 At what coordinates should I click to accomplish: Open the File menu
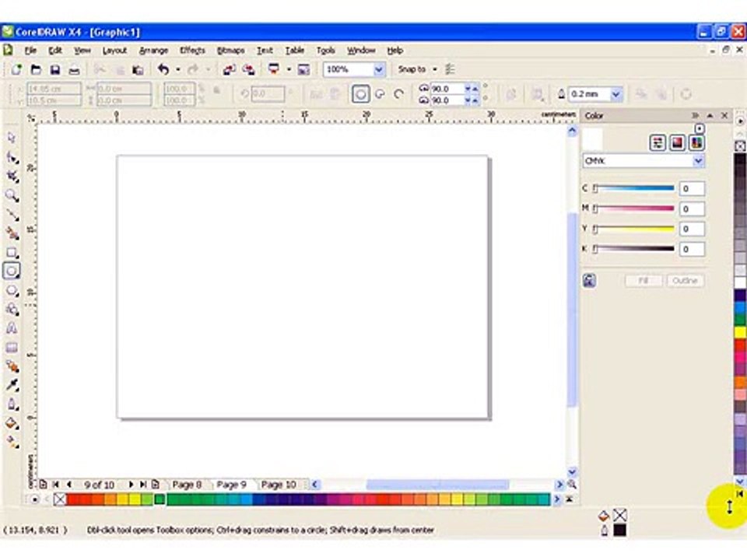30,51
